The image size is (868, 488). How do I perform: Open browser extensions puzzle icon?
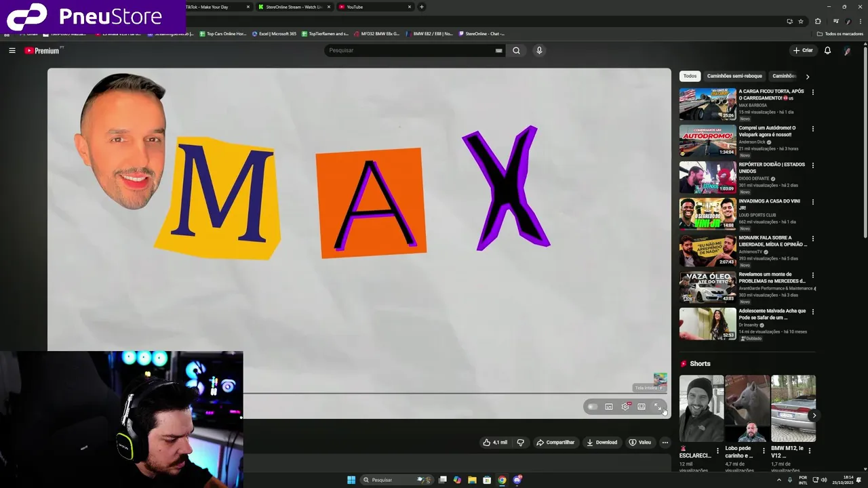tap(818, 21)
